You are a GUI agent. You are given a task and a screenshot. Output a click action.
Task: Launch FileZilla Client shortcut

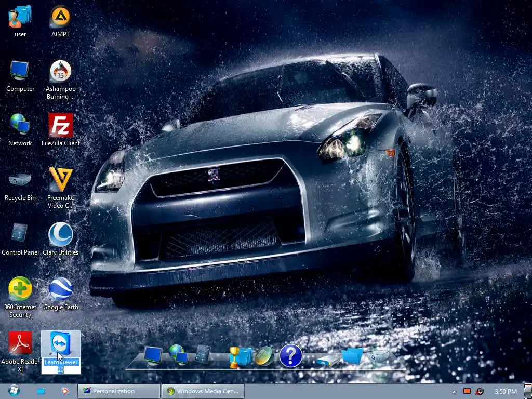coord(60,130)
